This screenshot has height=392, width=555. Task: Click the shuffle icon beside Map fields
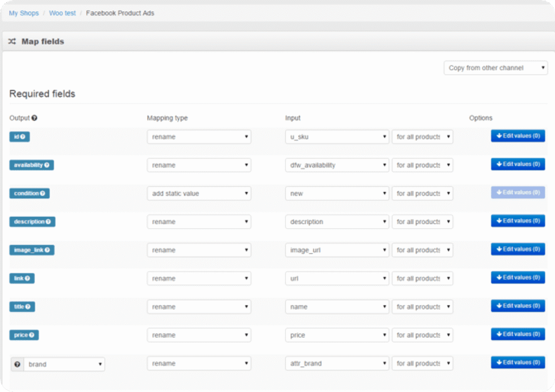click(12, 42)
